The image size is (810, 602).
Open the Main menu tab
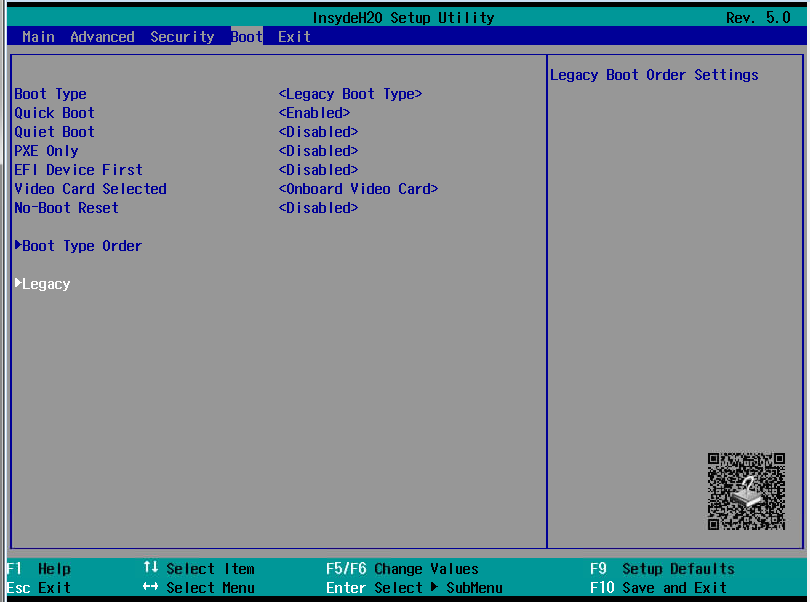tap(38, 37)
